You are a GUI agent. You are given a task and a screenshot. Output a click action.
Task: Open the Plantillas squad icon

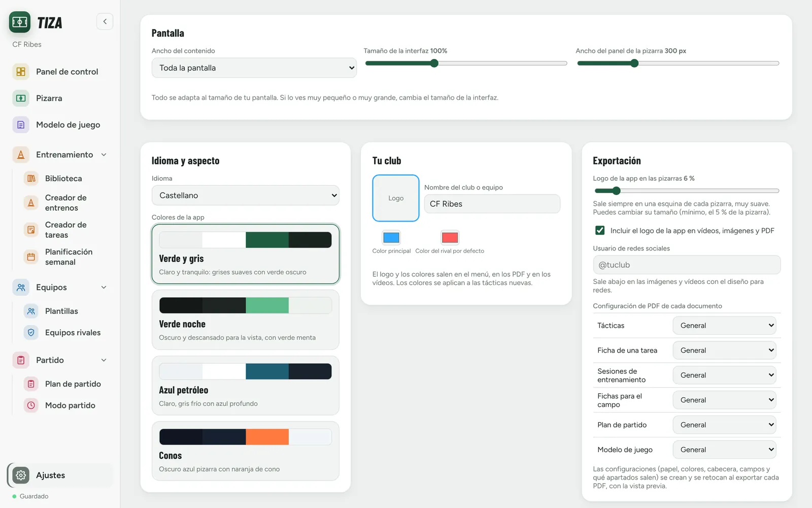tap(31, 311)
